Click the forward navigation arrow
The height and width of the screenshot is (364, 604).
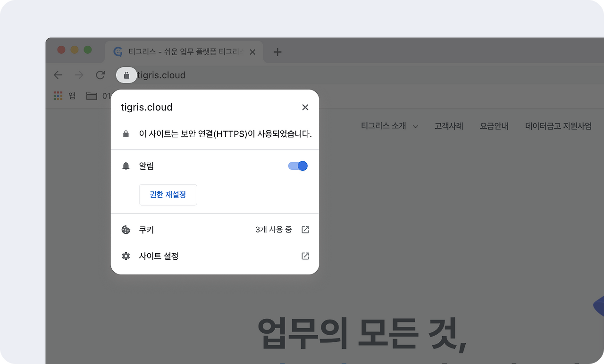(79, 75)
